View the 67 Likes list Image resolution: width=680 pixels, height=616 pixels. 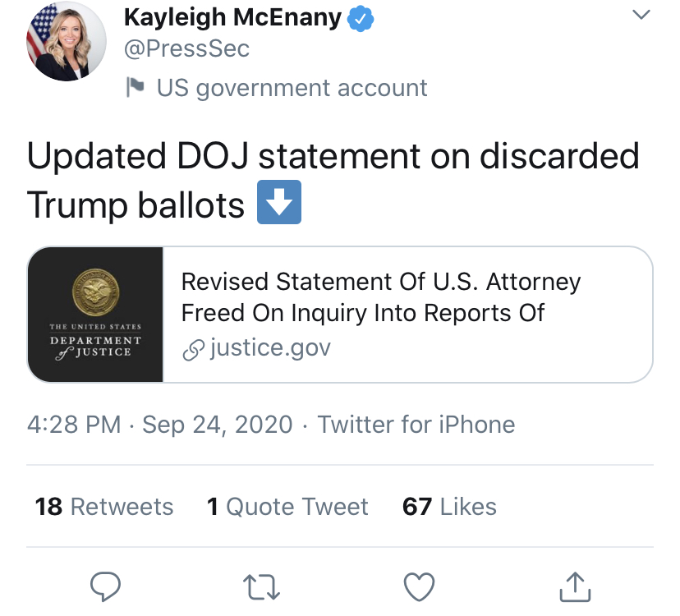[449, 507]
